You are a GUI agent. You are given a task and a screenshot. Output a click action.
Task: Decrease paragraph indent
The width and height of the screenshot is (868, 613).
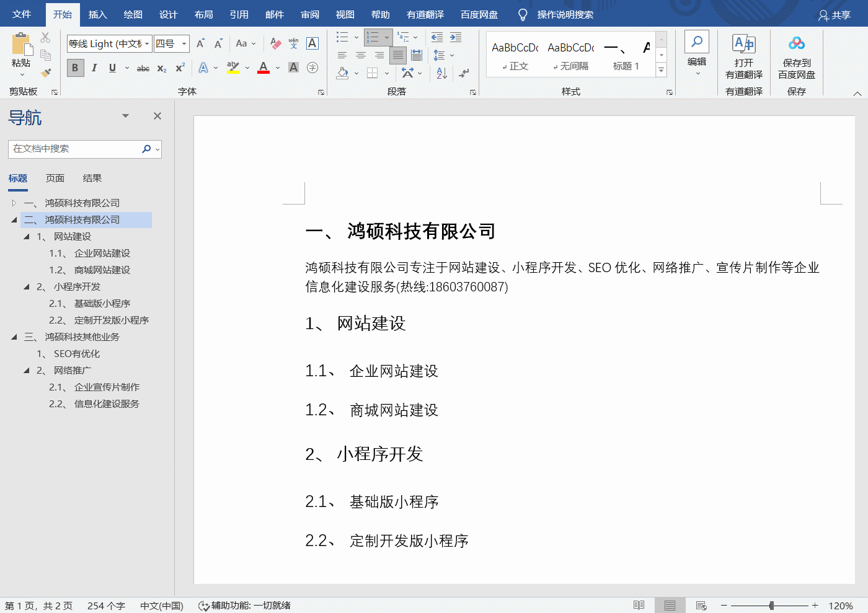click(437, 37)
